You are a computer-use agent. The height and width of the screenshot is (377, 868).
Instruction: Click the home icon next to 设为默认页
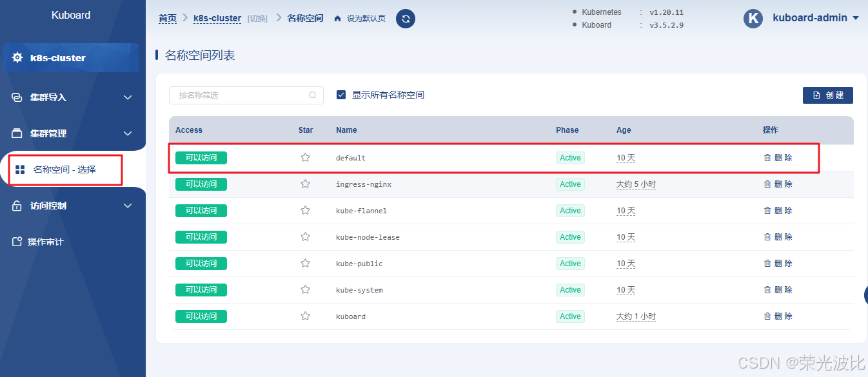click(337, 19)
